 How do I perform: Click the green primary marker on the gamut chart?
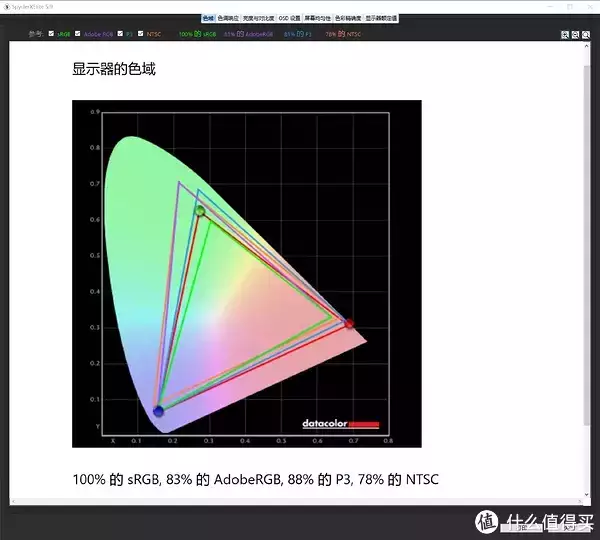click(x=200, y=210)
